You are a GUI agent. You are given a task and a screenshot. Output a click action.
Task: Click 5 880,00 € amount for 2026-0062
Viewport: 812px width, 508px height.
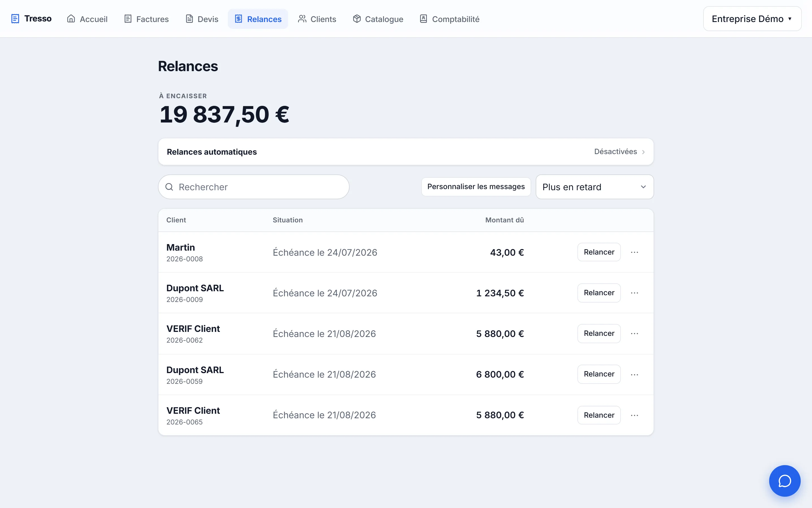[x=500, y=334]
